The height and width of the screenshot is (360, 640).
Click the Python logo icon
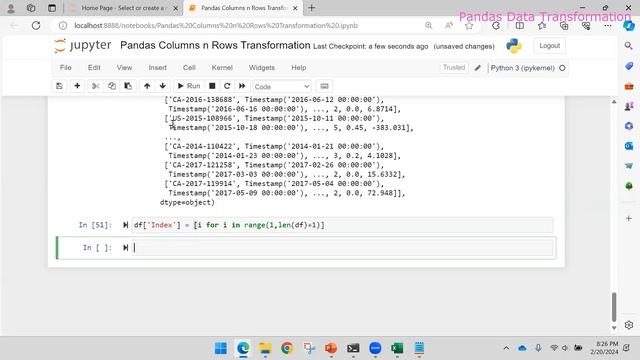coord(514,46)
